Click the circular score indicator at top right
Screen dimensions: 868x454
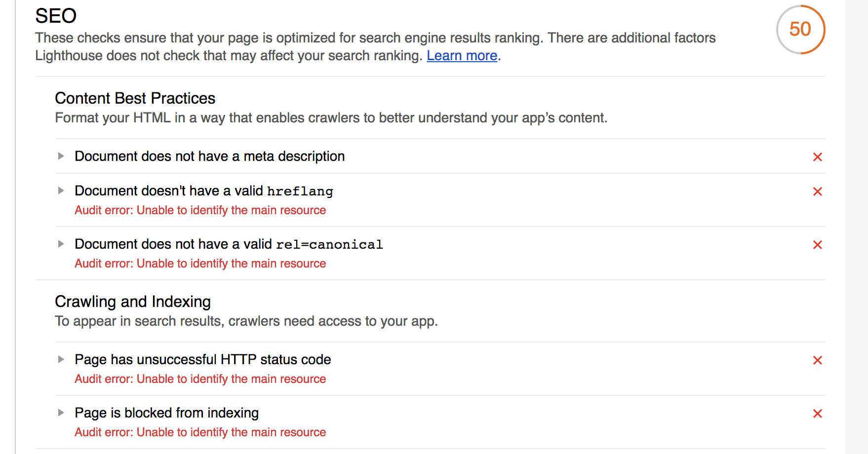(800, 30)
